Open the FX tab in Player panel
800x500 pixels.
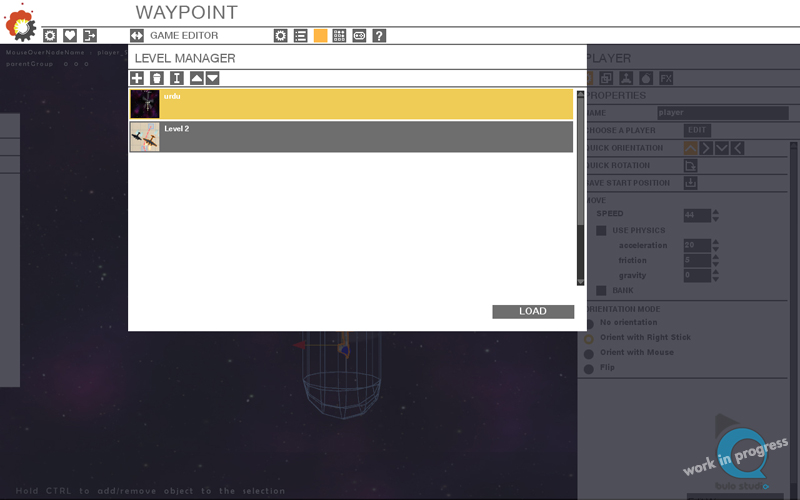(x=666, y=78)
